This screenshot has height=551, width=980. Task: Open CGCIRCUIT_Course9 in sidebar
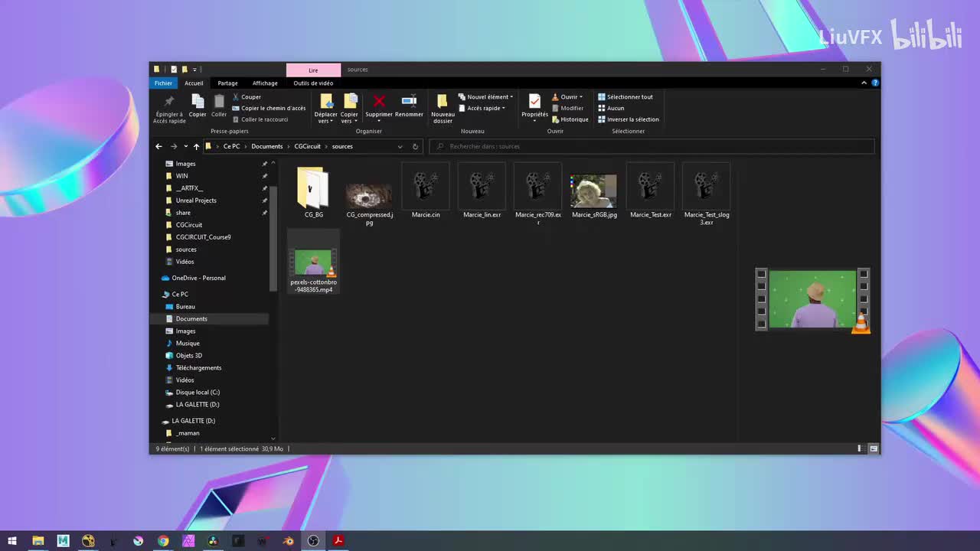(x=203, y=237)
